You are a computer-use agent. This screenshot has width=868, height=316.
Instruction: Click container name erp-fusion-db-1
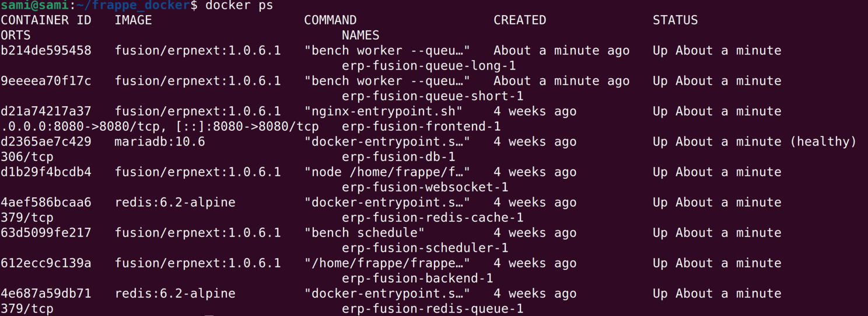[x=398, y=157]
